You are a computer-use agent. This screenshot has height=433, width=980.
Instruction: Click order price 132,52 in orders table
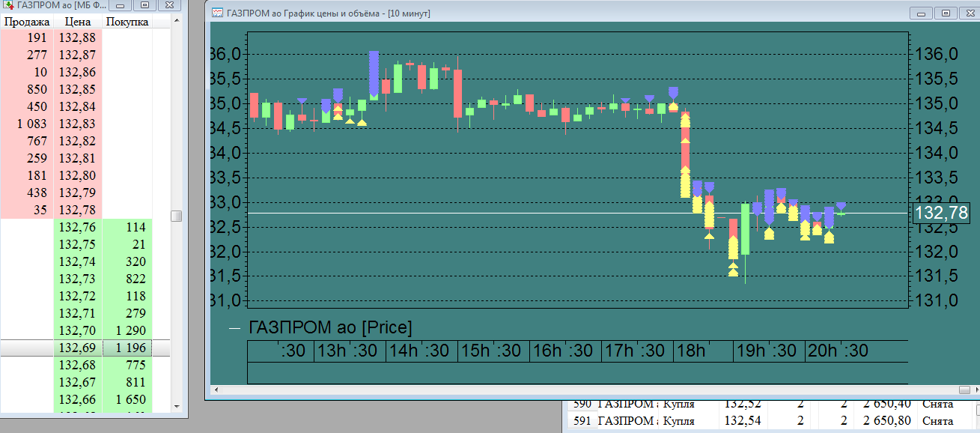coord(742,405)
